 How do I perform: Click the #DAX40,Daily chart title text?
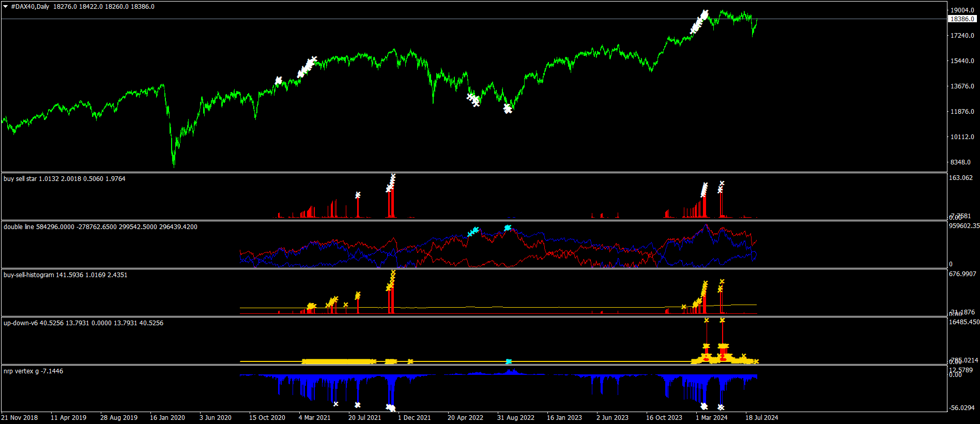30,7
